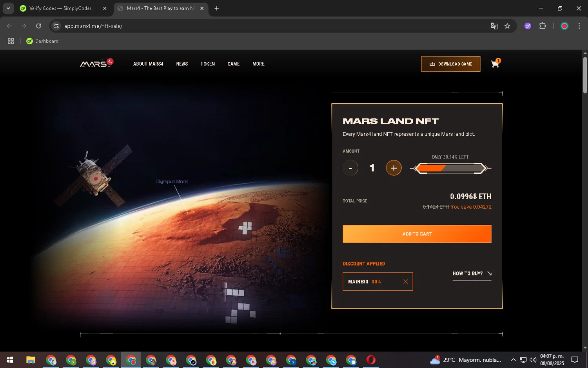Open the shopping cart icon
This screenshot has height=368, width=588.
pyautogui.click(x=495, y=64)
